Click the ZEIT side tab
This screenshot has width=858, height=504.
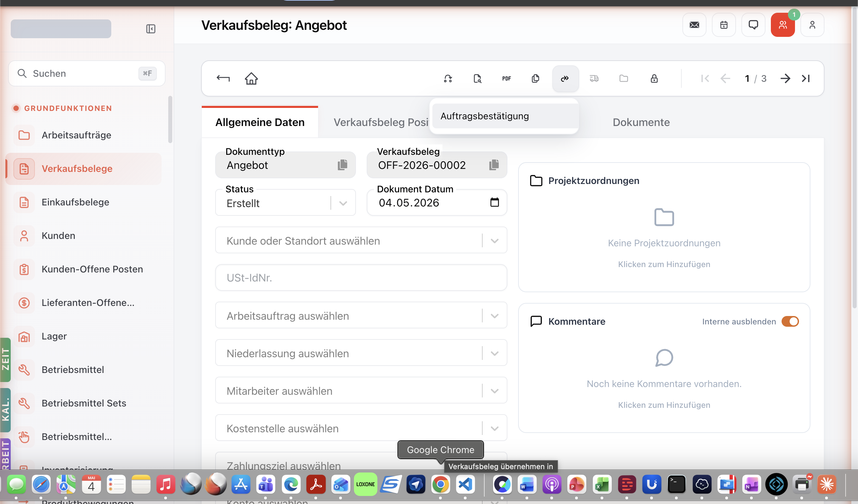pyautogui.click(x=5, y=359)
